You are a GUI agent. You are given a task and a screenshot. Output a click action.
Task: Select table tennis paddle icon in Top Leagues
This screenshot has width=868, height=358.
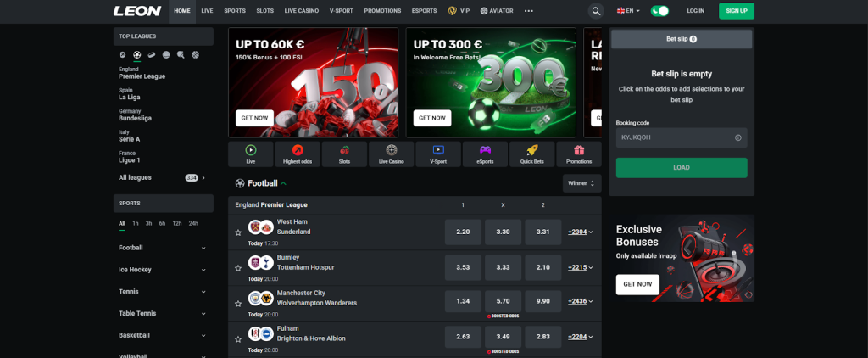coord(181,55)
